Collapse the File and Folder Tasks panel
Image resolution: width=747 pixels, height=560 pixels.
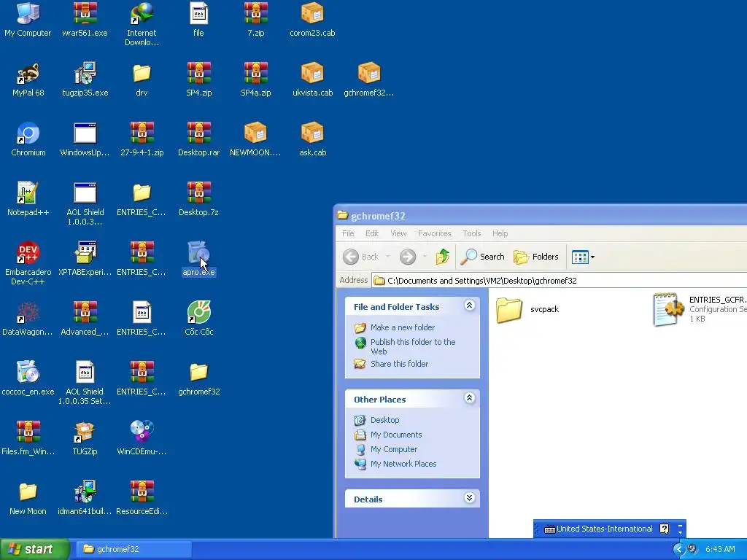(469, 306)
